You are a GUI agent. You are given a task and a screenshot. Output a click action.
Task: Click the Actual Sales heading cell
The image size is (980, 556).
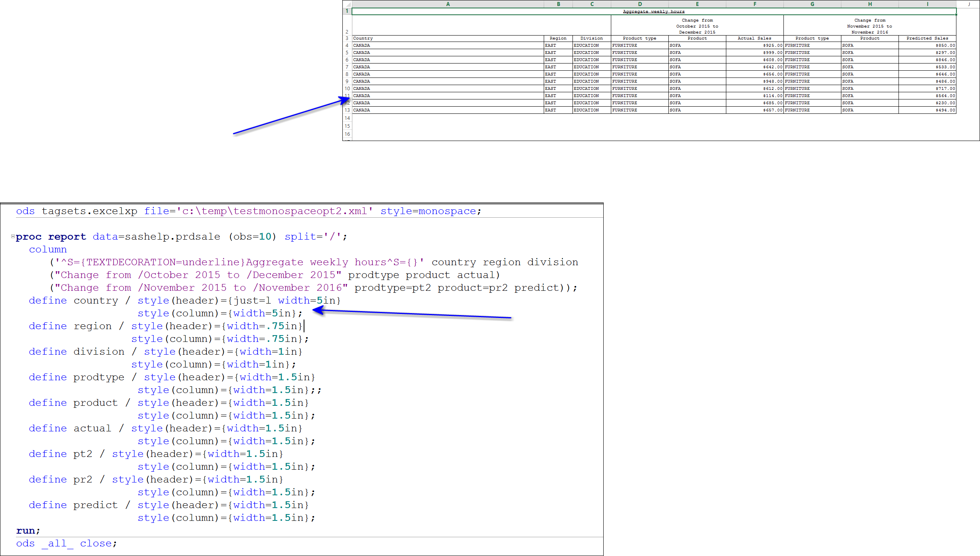pos(754,38)
